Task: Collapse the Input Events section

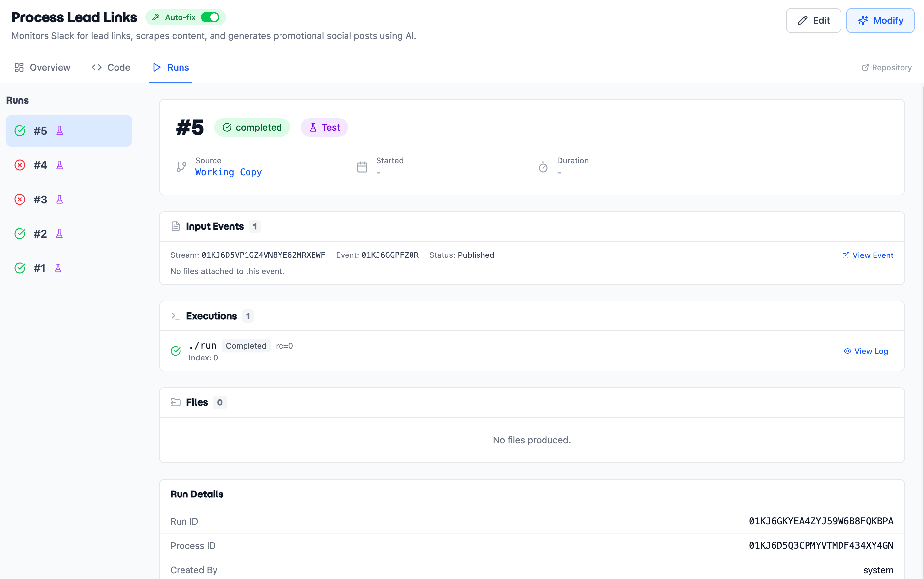Action: click(x=215, y=226)
